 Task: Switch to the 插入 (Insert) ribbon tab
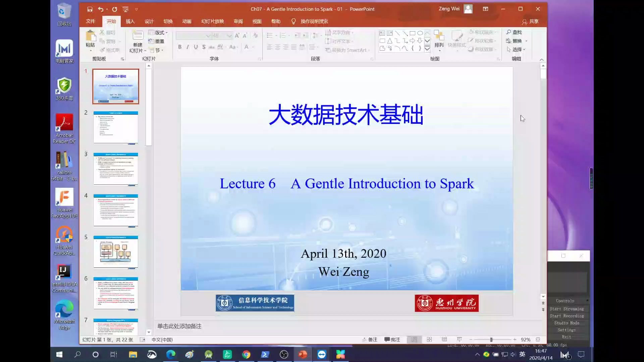point(130,21)
